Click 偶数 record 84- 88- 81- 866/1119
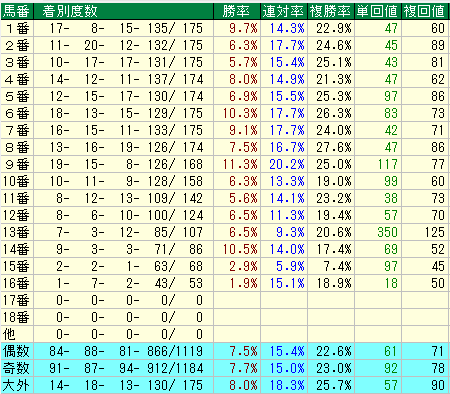This screenshot has height=394, width=450. (x=126, y=352)
